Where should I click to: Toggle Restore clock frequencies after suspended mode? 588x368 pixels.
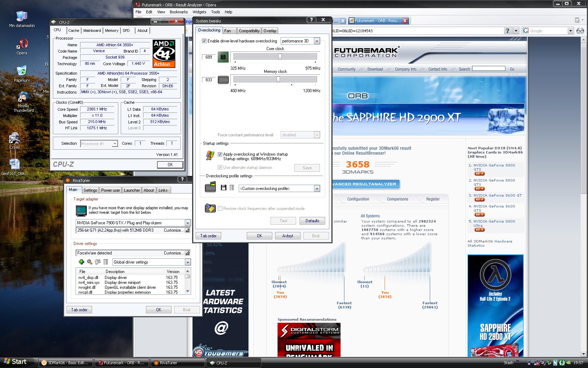point(220,209)
